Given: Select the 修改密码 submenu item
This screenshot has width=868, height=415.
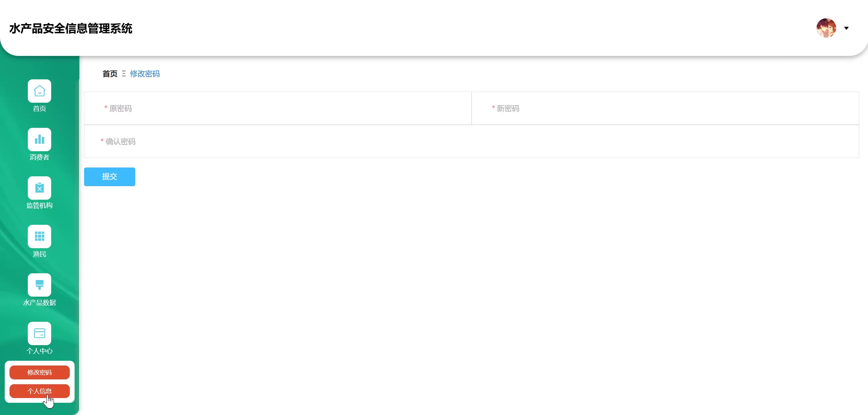Looking at the screenshot, I should point(39,372).
